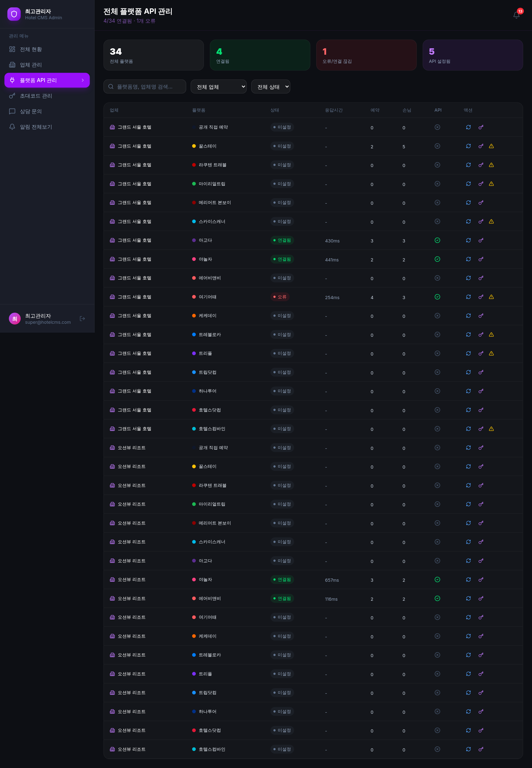
Task: Open the notification bell with 13 badge
Action: tap(516, 15)
